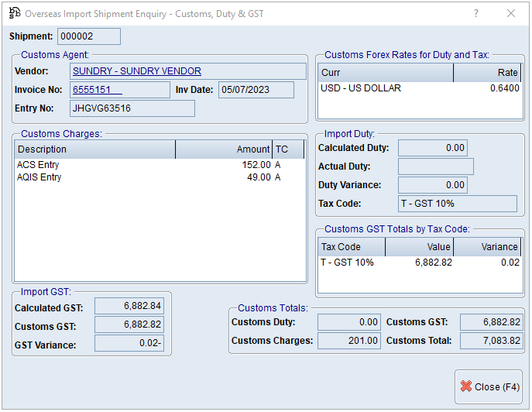Click the Customs Total value field
The width and height of the screenshot is (532, 412).
pos(491,341)
